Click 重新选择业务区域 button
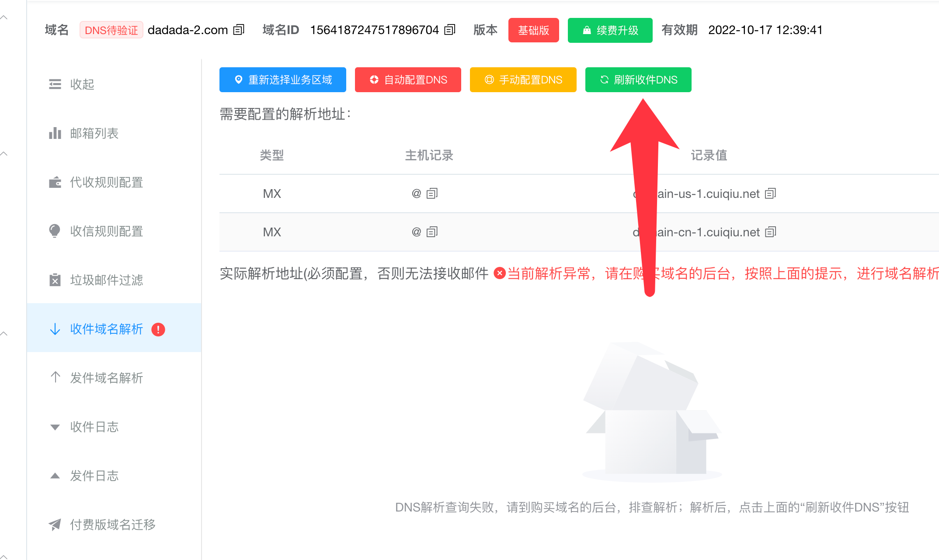The height and width of the screenshot is (560, 939). coord(282,80)
